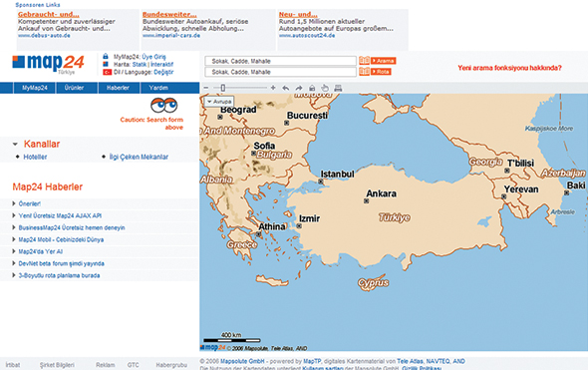
Task: Open the Avrupa region dropdown on the map
Action: click(219, 102)
